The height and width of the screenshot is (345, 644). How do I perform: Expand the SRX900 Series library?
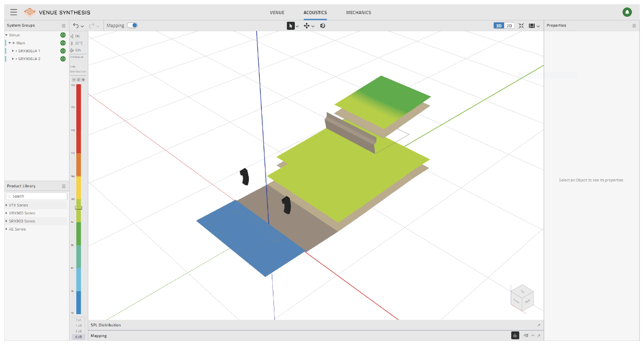tap(7, 221)
